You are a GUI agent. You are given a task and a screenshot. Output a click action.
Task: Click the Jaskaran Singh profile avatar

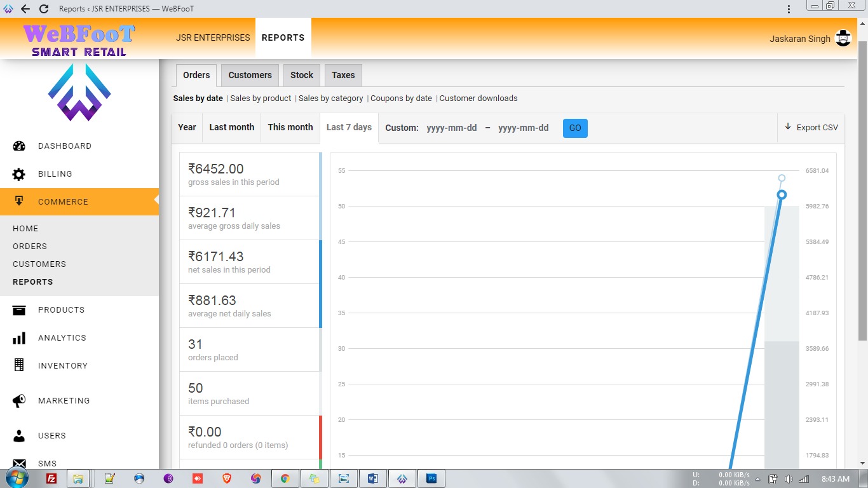(843, 38)
